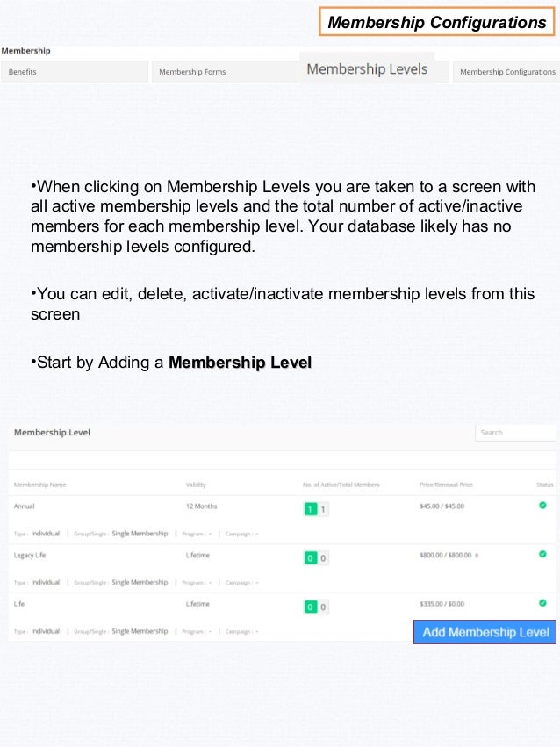Click Life active members green badge
This screenshot has height=747, width=560.
tap(310, 607)
